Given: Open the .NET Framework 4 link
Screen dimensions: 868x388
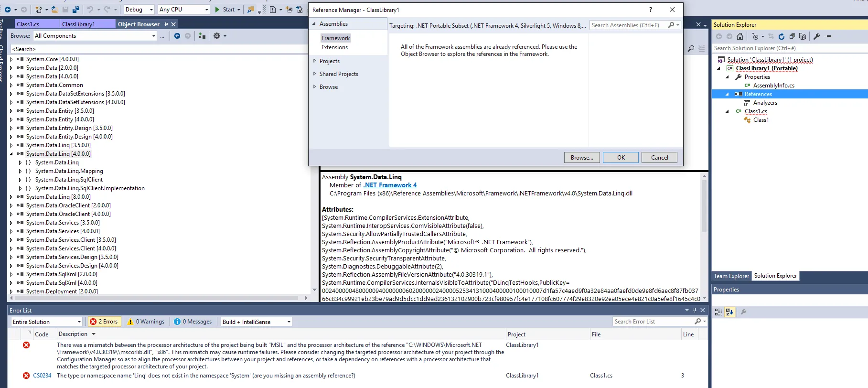Looking at the screenshot, I should pos(390,185).
